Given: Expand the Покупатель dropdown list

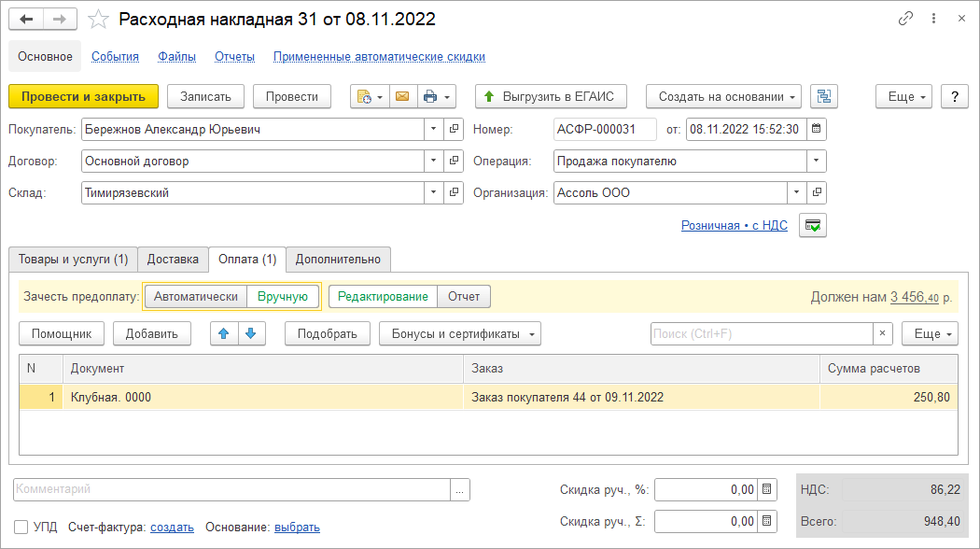Looking at the screenshot, I should 434,130.
